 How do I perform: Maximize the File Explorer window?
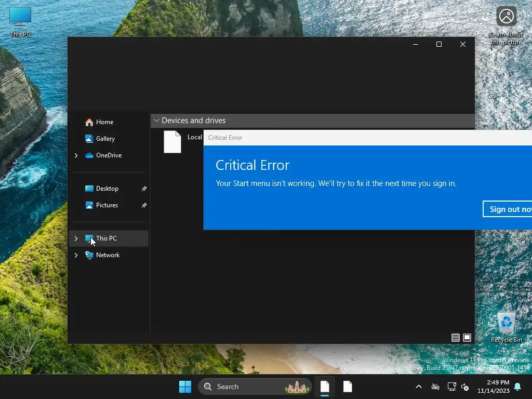coord(439,44)
